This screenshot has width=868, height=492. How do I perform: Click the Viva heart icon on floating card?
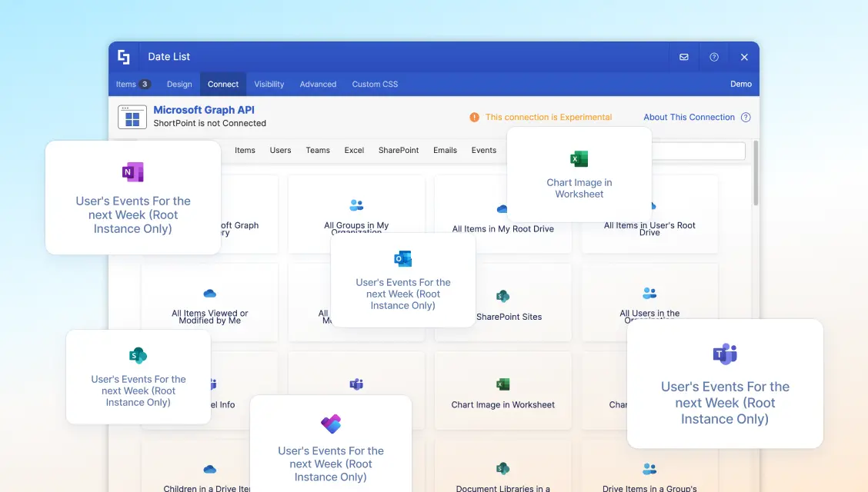coord(330,424)
